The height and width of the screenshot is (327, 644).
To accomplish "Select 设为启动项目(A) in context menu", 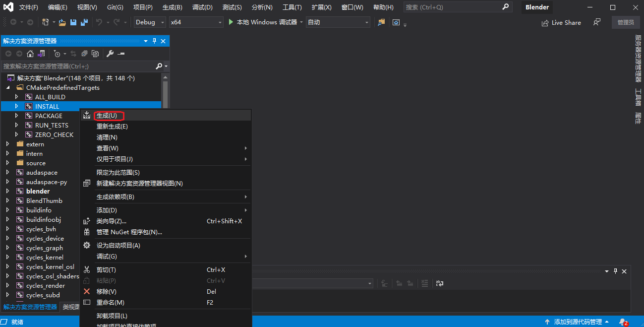I will click(166, 245).
